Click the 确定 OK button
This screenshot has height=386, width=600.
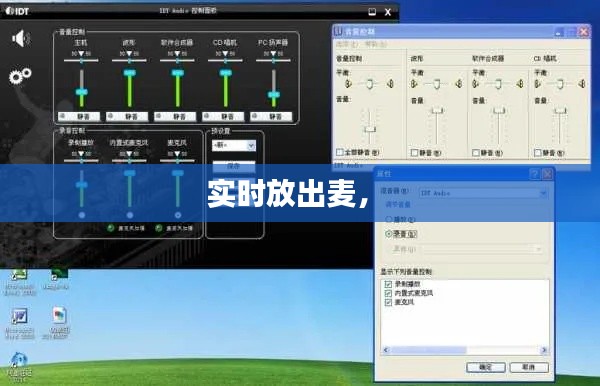coord(486,367)
